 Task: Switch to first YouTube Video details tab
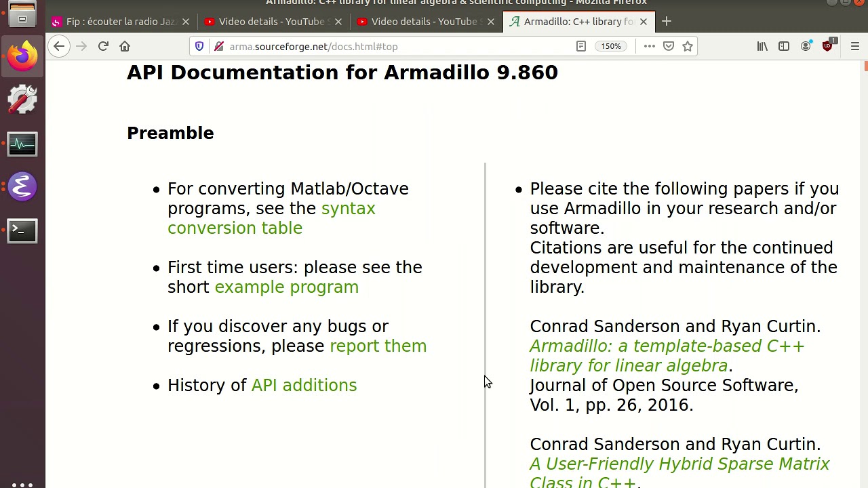(x=275, y=22)
